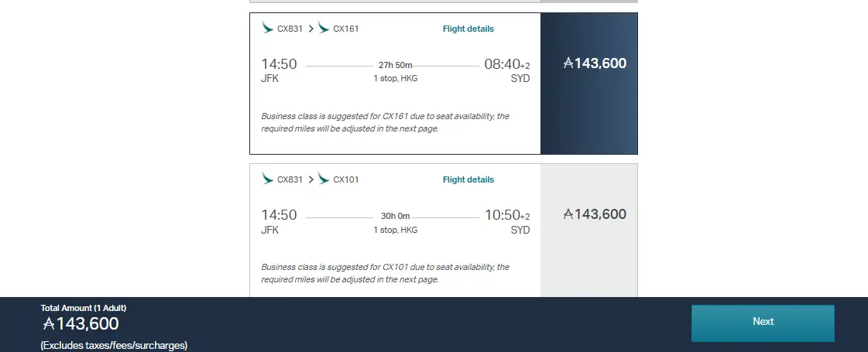This screenshot has width=868, height=352.
Task: Click the 08:40 arrival time to SYD
Action: click(502, 64)
